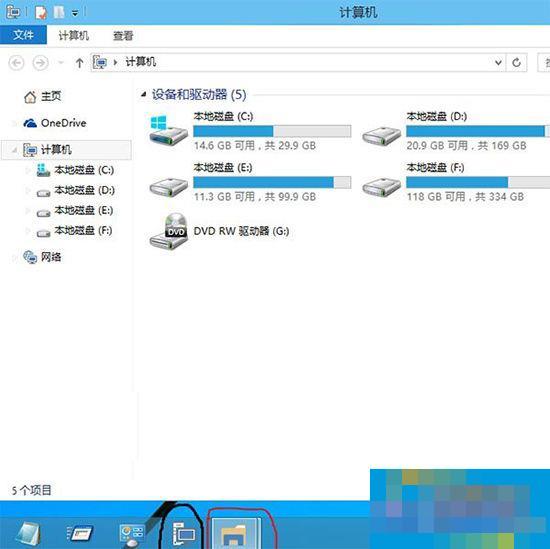Image resolution: width=550 pixels, height=549 pixels.
Task: Select 网络 in navigation pane
Action: 51,257
